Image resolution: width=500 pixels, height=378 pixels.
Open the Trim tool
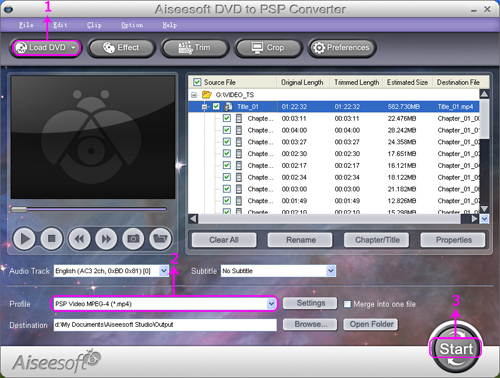[x=195, y=48]
